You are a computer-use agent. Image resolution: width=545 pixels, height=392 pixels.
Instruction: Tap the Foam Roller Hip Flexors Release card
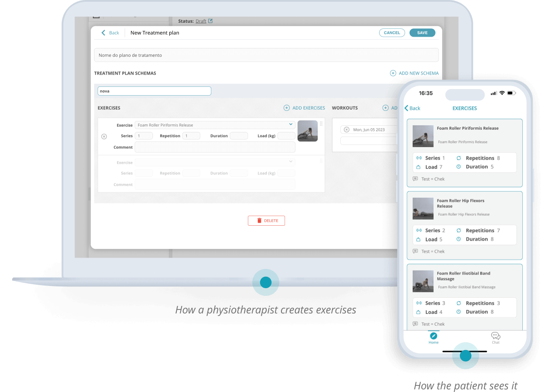(464, 225)
